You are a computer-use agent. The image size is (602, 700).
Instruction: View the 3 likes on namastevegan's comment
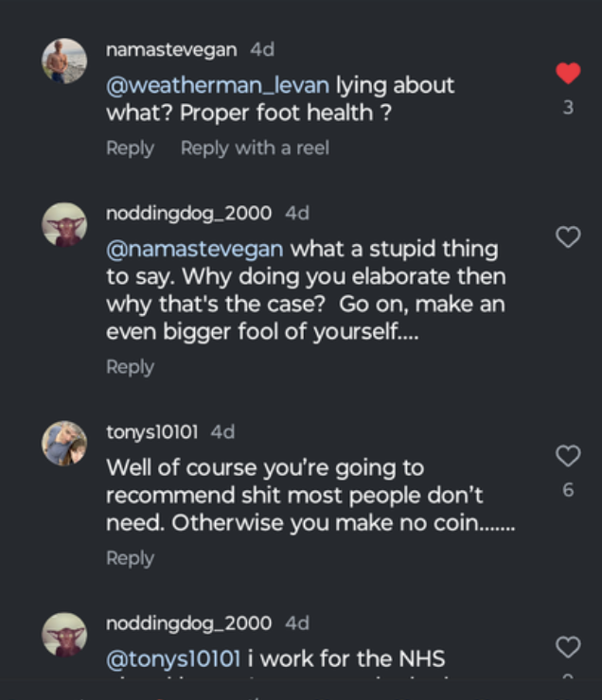pos(567,108)
